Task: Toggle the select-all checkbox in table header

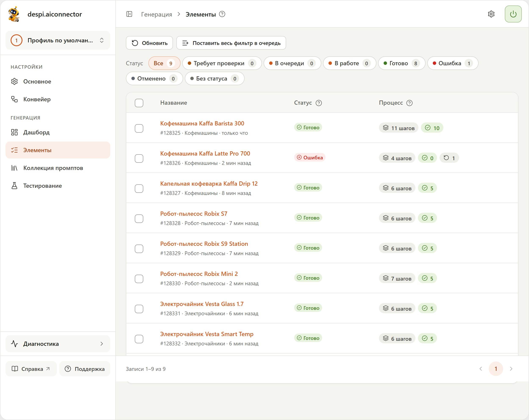Action: 139,103
